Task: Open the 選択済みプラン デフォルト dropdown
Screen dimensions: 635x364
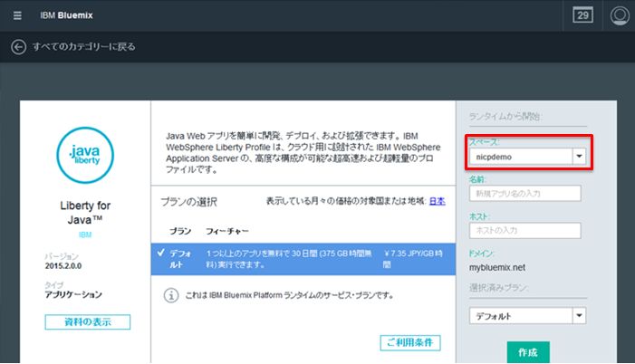Action: [x=528, y=316]
